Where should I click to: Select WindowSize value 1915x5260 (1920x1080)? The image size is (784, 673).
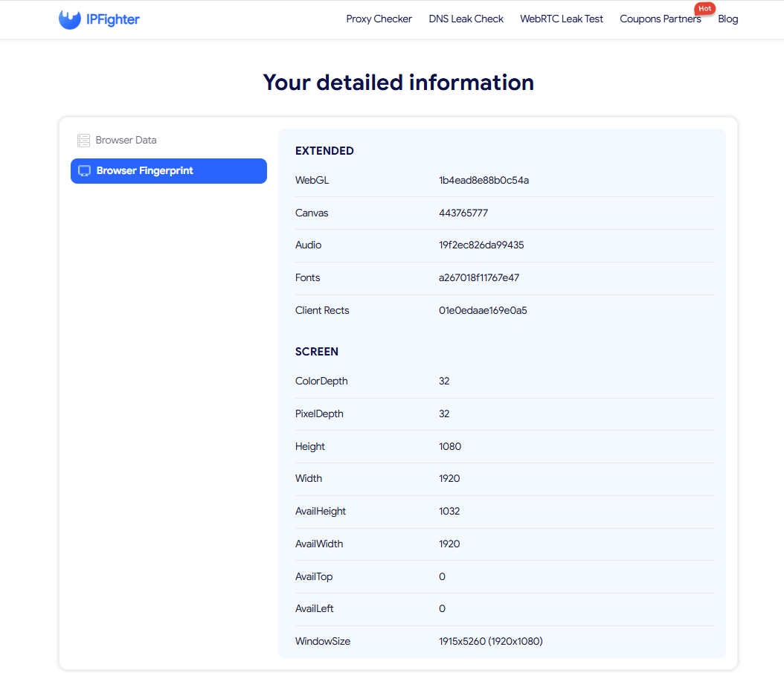(490, 642)
